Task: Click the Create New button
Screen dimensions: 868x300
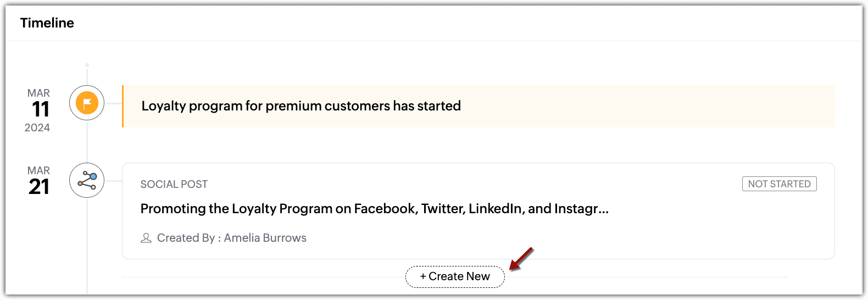Action: click(455, 276)
